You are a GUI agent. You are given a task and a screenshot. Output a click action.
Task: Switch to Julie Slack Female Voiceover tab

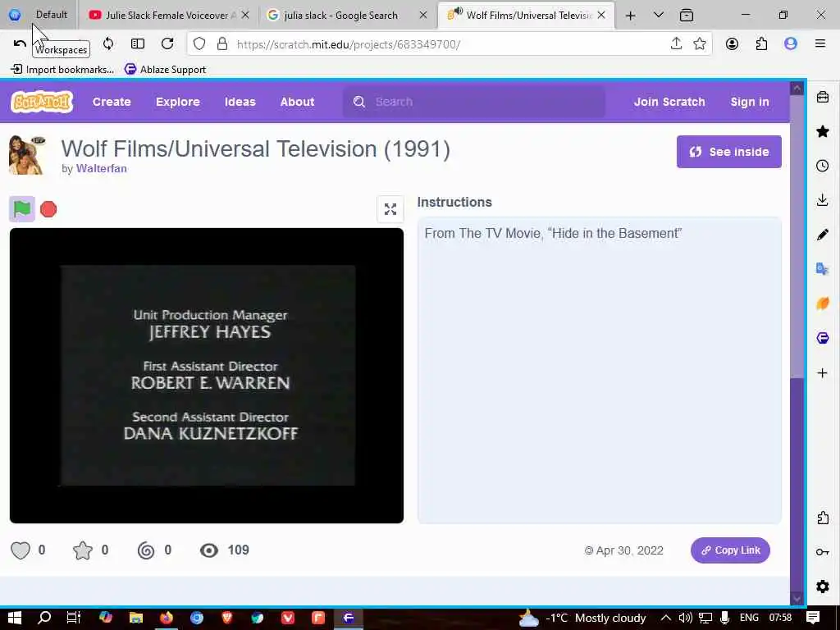point(169,15)
